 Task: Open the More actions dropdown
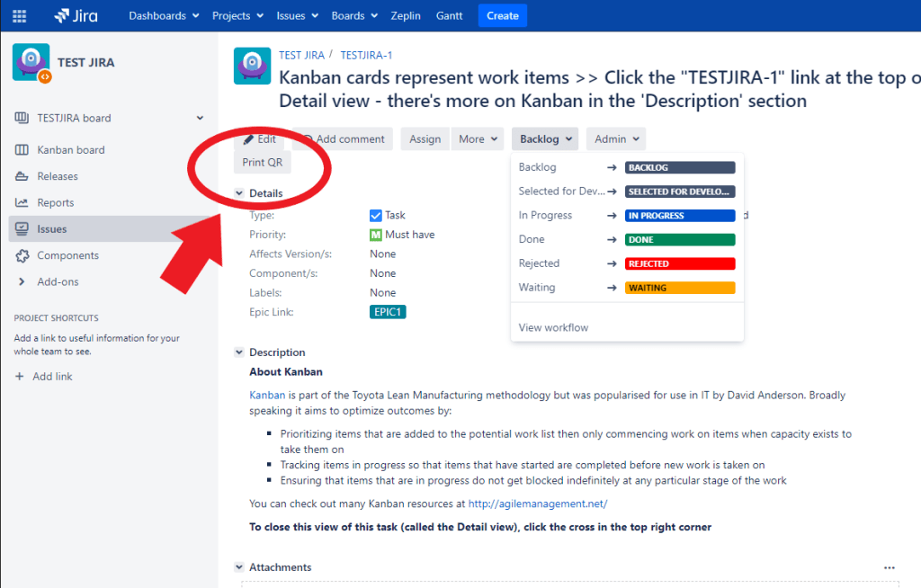478,139
